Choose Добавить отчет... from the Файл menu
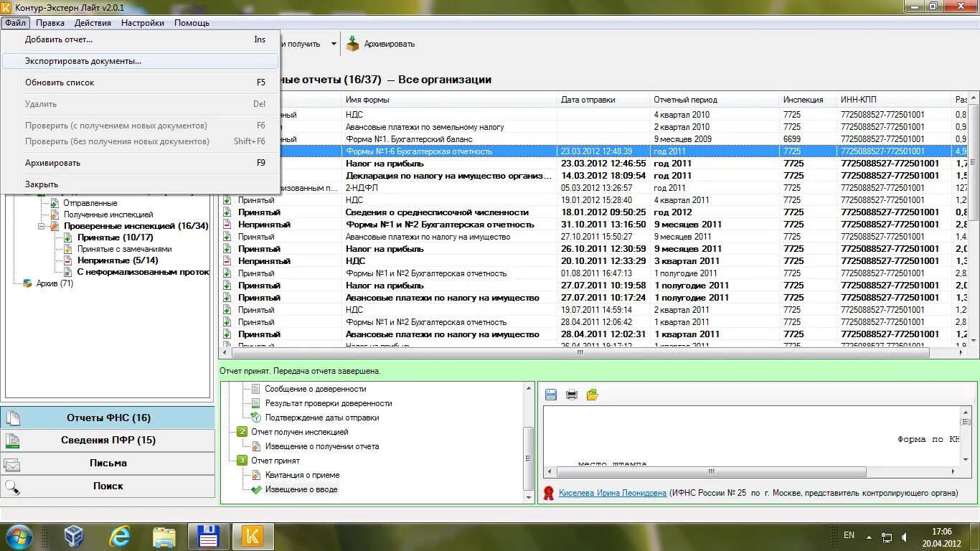This screenshot has height=551, width=980. coord(140,39)
